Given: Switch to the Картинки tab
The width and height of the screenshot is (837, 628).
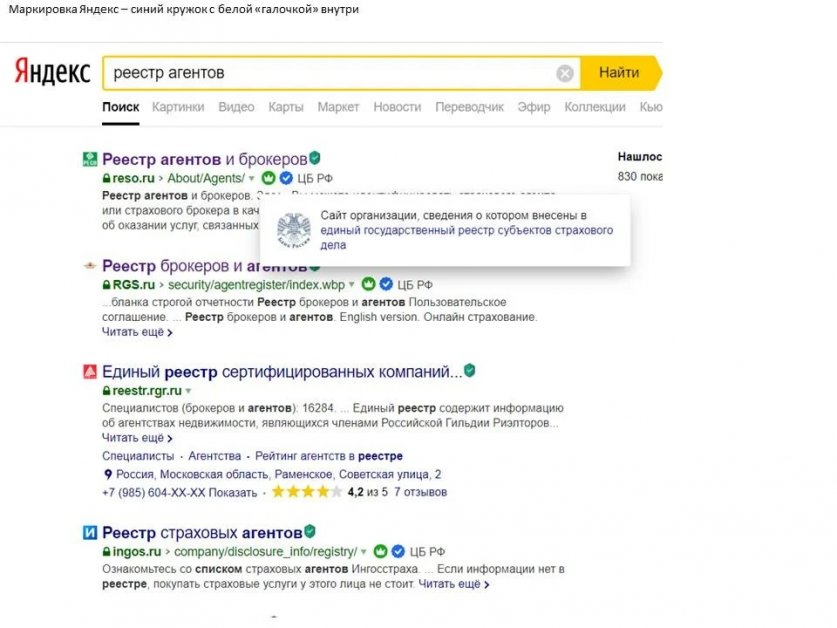Looking at the screenshot, I should click(x=178, y=107).
